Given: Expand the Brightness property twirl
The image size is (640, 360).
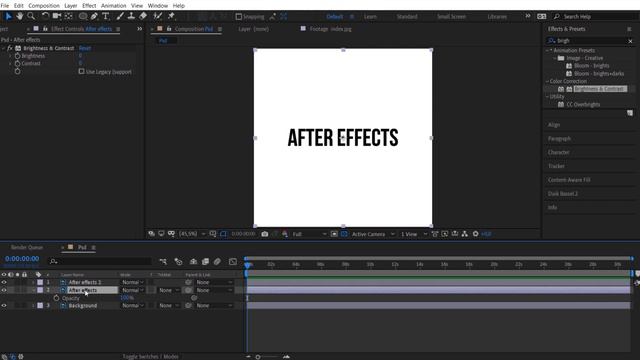Looking at the screenshot, I should [10, 56].
